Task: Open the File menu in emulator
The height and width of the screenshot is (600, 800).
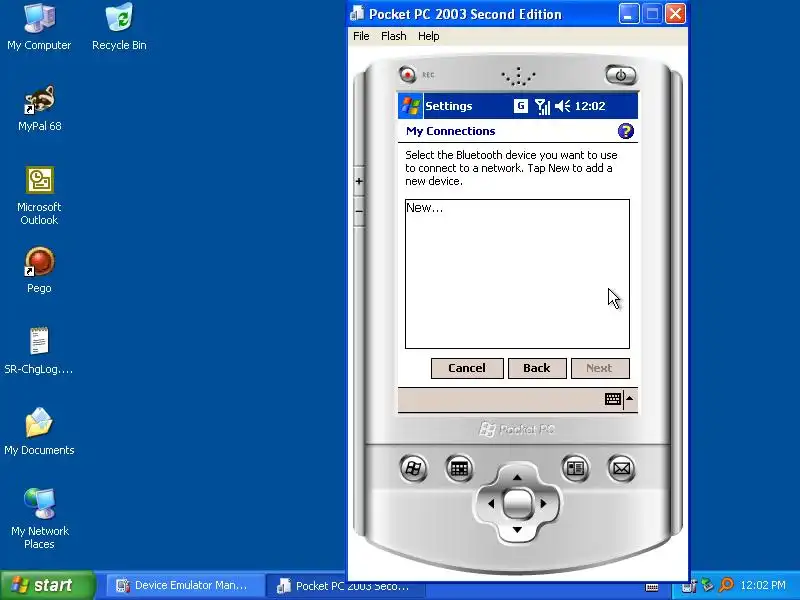Action: coord(361,36)
